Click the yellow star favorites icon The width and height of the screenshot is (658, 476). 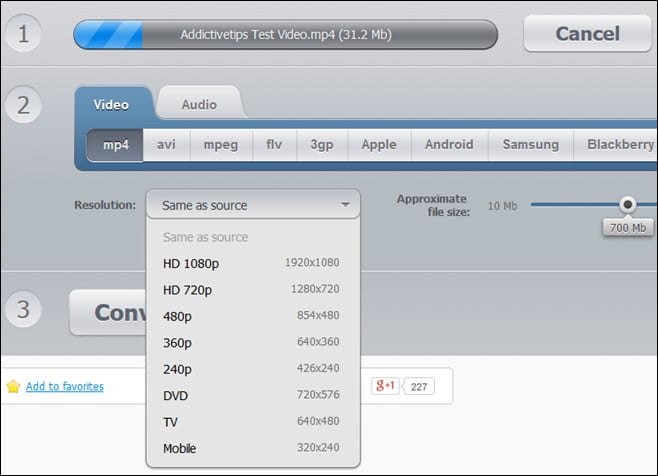(13, 386)
